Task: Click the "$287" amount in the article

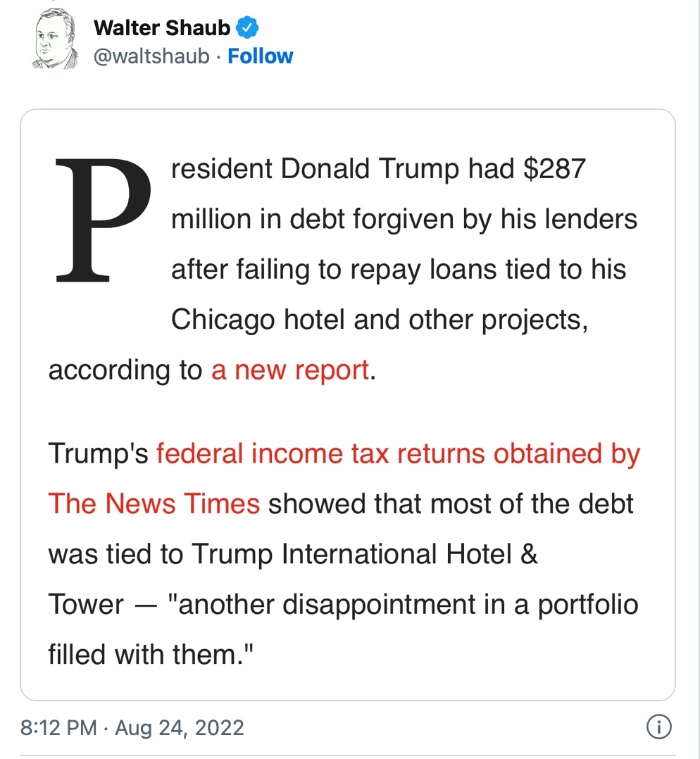Action: click(554, 169)
